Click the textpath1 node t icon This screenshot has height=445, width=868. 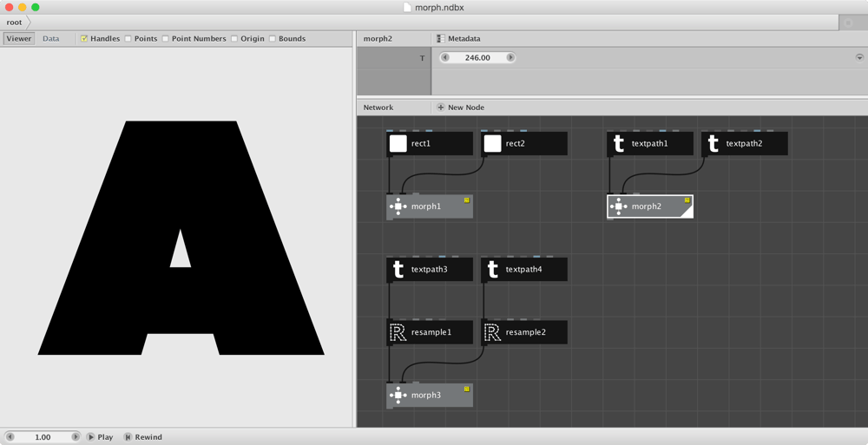[x=618, y=143]
